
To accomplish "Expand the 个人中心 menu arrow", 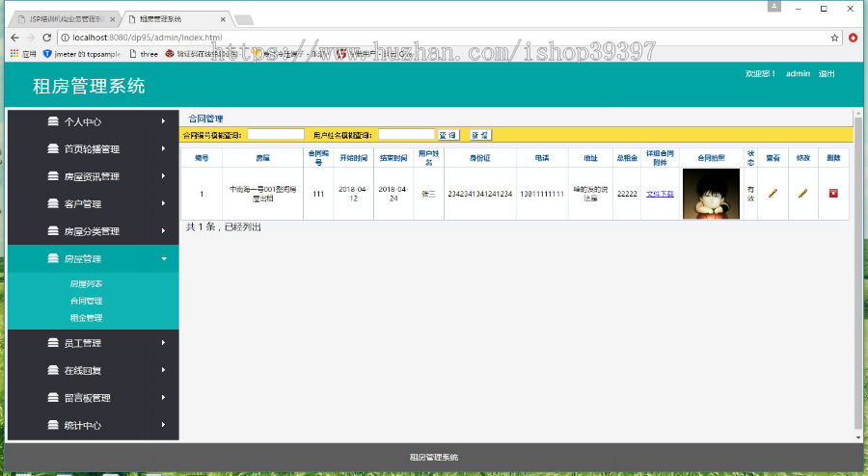I will coord(163,121).
